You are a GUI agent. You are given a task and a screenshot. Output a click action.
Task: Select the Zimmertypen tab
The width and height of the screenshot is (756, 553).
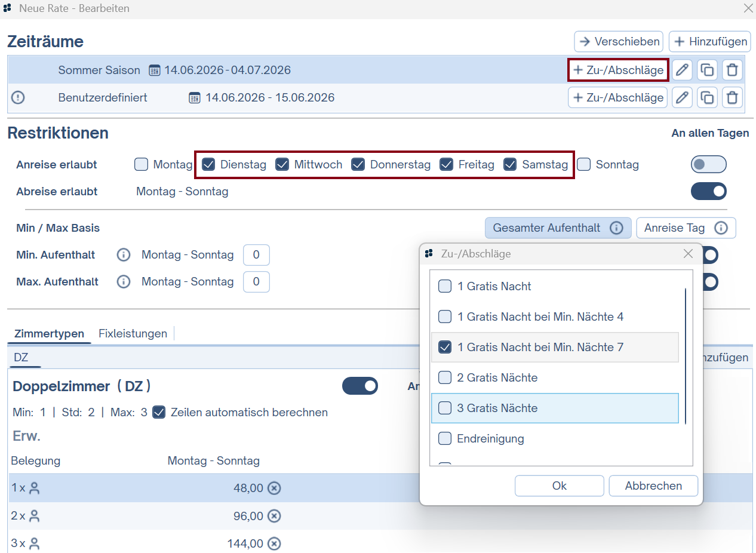(x=49, y=333)
